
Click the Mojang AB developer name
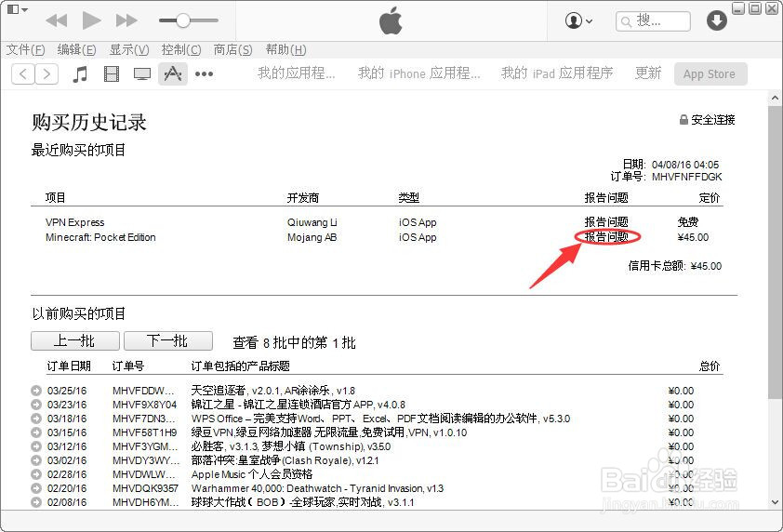coord(312,237)
